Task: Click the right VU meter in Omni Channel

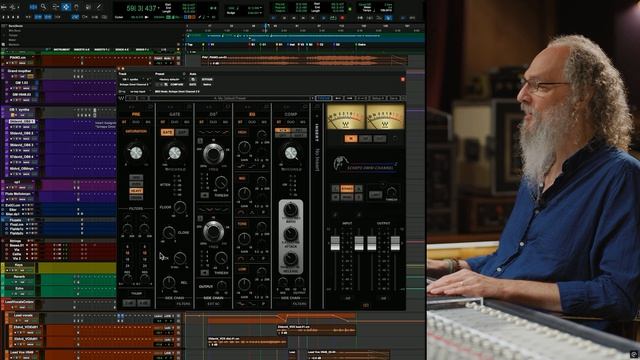Action: coord(385,117)
